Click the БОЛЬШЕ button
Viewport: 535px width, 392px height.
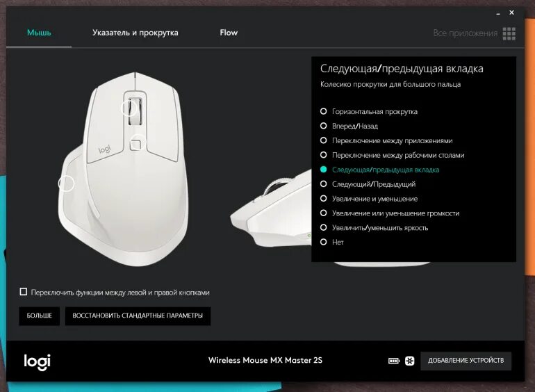(39, 316)
